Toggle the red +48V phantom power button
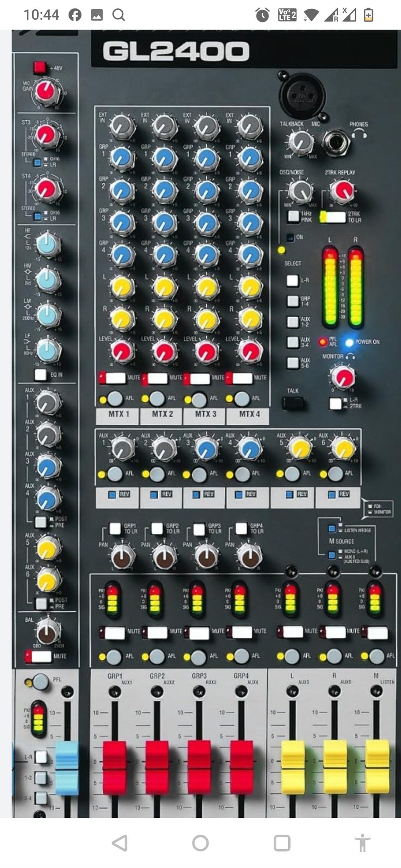The width and height of the screenshot is (401, 868). pyautogui.click(x=40, y=67)
